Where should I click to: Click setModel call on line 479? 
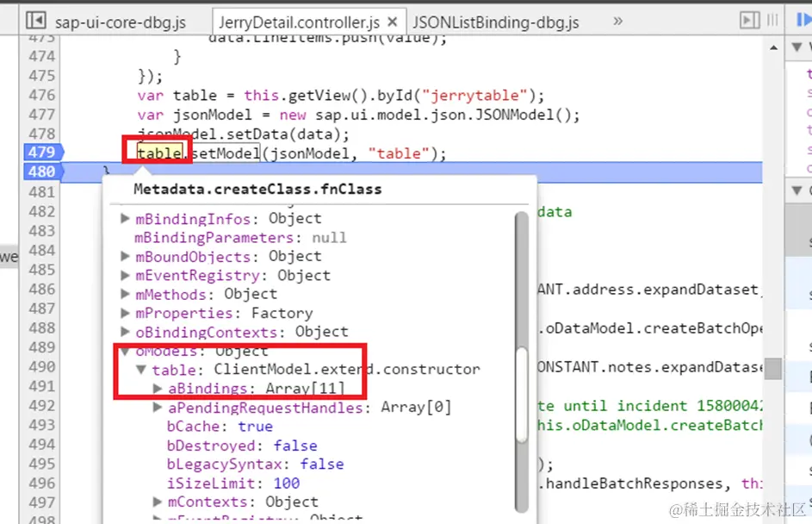(226, 153)
